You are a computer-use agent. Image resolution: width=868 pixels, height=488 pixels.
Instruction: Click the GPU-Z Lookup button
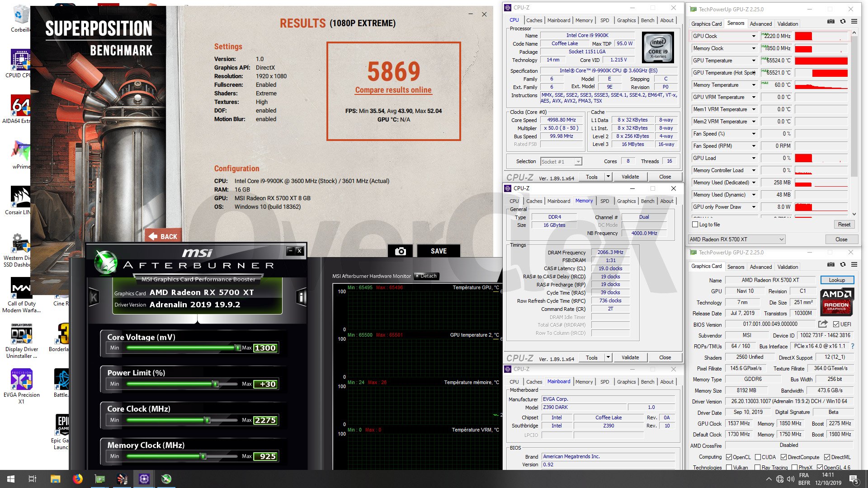pos(837,280)
